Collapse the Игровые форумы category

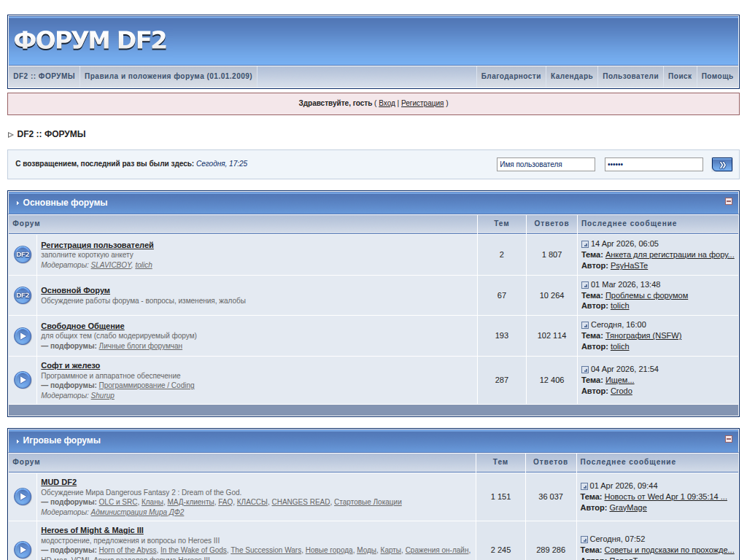[x=728, y=440]
